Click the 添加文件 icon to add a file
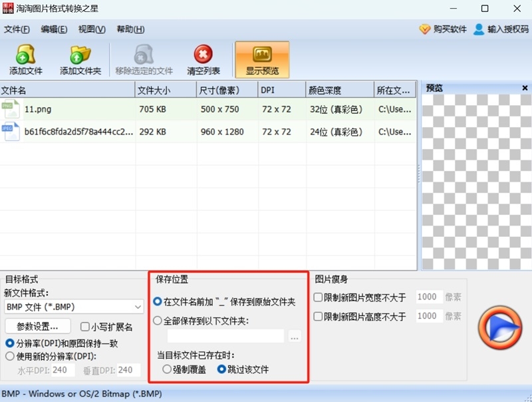This screenshot has height=402, width=532. click(x=25, y=59)
